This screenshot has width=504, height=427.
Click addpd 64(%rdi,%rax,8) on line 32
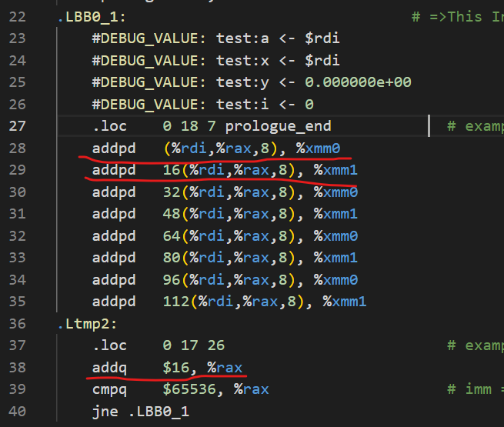click(x=225, y=236)
